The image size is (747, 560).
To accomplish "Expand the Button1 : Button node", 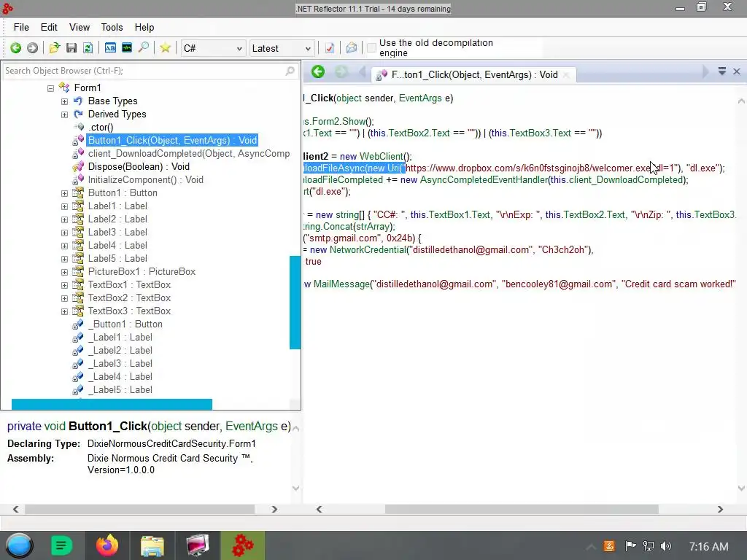I will [64, 193].
